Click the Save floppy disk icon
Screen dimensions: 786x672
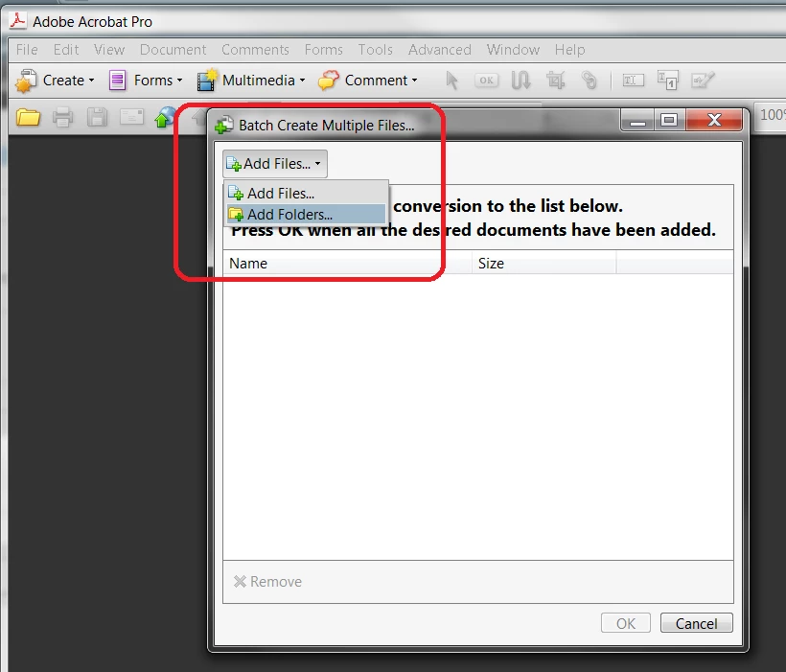(x=97, y=118)
